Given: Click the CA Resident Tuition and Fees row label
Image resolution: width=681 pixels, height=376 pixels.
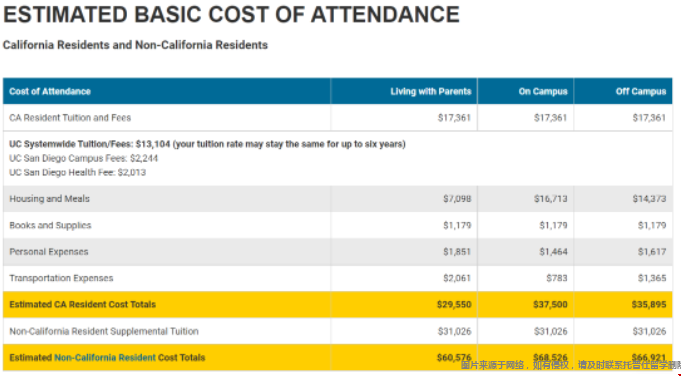Looking at the screenshot, I should coord(70,118).
